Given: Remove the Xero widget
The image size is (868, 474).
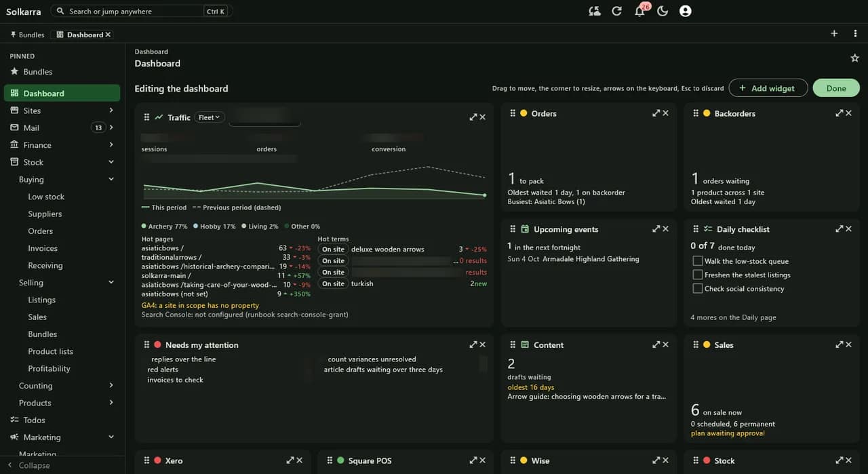Looking at the screenshot, I should [x=300, y=460].
